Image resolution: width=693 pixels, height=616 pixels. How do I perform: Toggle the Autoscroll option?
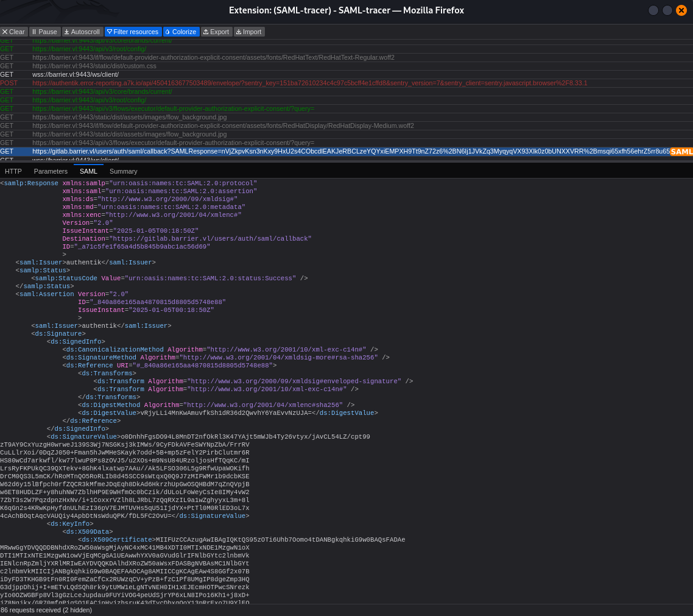tap(82, 32)
